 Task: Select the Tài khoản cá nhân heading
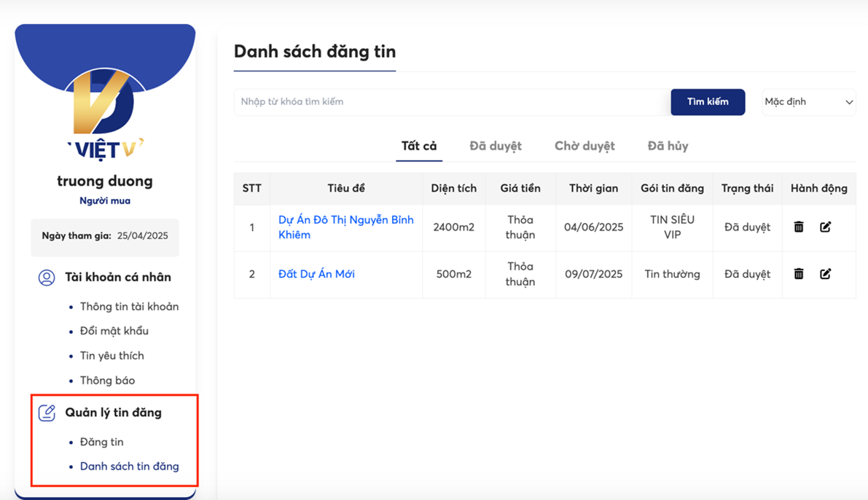pos(118,278)
